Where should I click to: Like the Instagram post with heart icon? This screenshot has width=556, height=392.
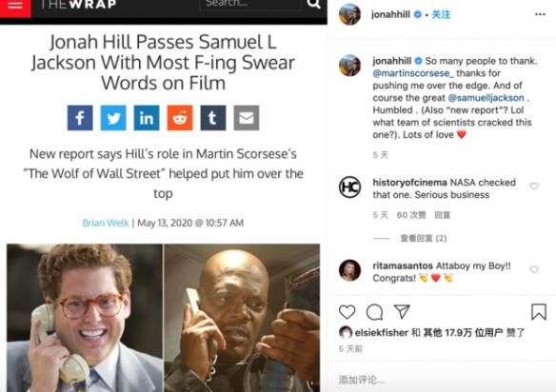(347, 312)
